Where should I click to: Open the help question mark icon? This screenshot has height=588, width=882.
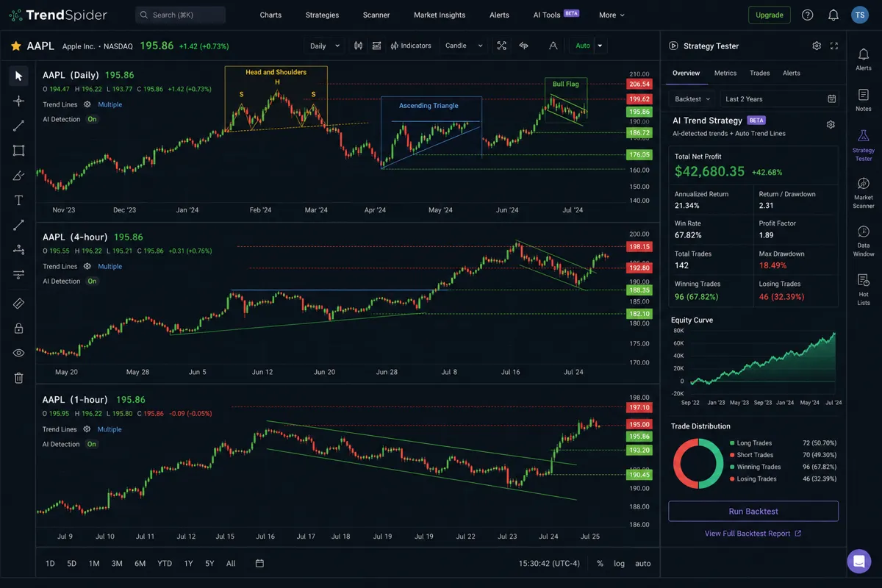click(808, 15)
